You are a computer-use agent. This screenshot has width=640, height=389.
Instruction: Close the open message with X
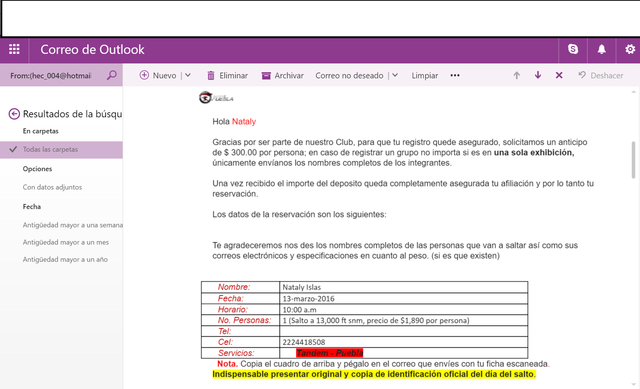point(559,75)
